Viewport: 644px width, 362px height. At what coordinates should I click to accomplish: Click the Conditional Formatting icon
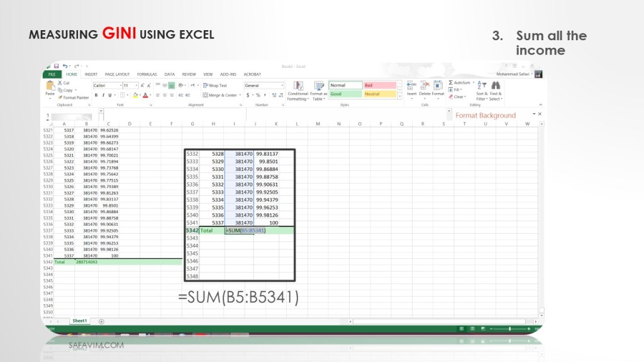297,86
